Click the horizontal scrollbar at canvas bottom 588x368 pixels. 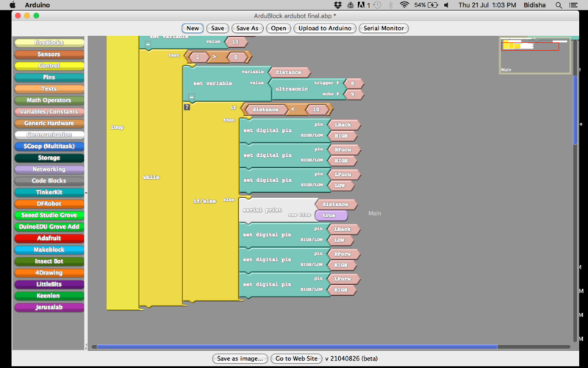point(294,347)
